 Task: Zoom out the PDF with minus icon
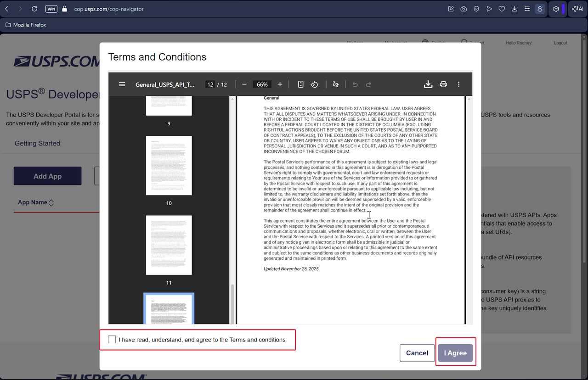pyautogui.click(x=244, y=84)
